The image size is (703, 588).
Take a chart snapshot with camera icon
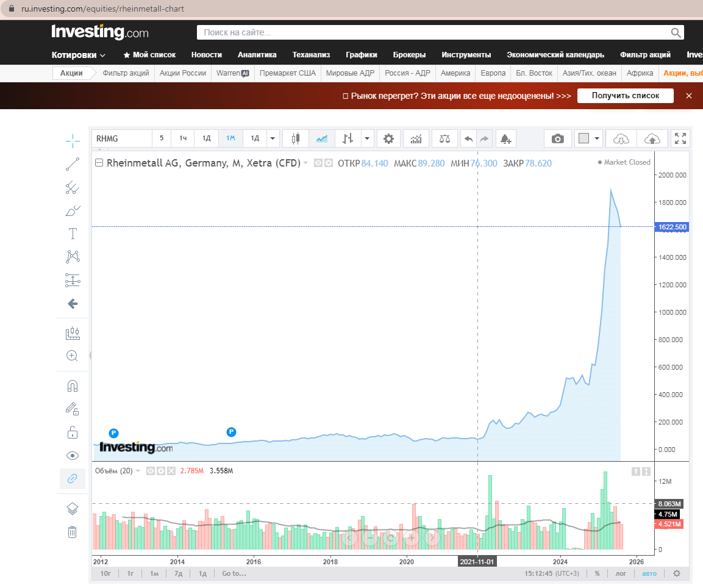(x=557, y=138)
